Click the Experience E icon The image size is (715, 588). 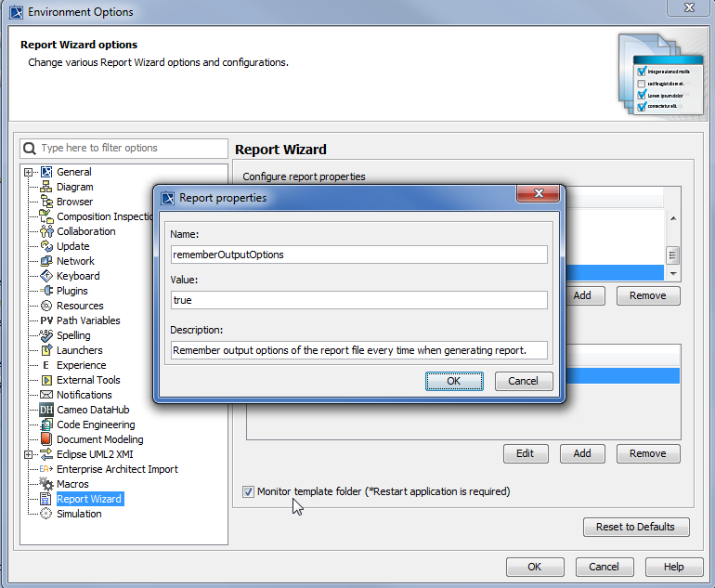click(46, 365)
